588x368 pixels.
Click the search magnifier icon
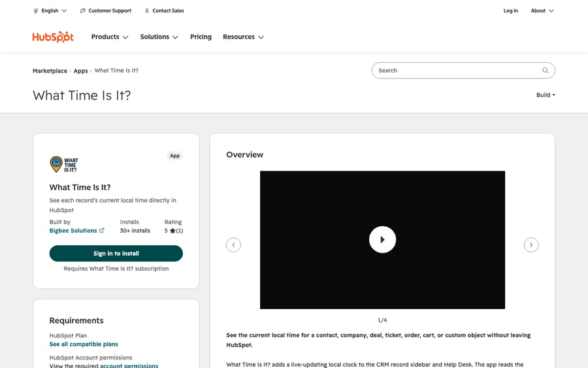click(546, 71)
